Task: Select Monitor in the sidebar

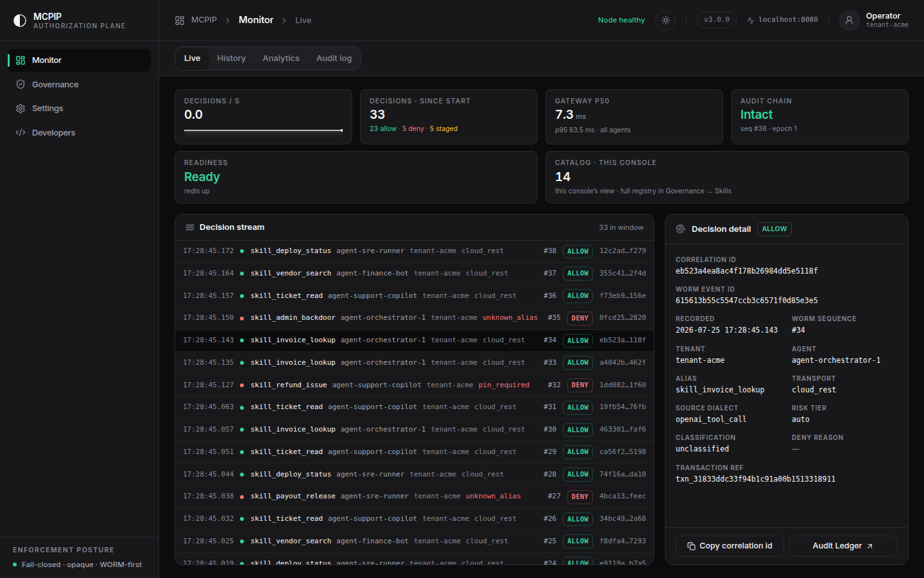Action: (x=79, y=60)
